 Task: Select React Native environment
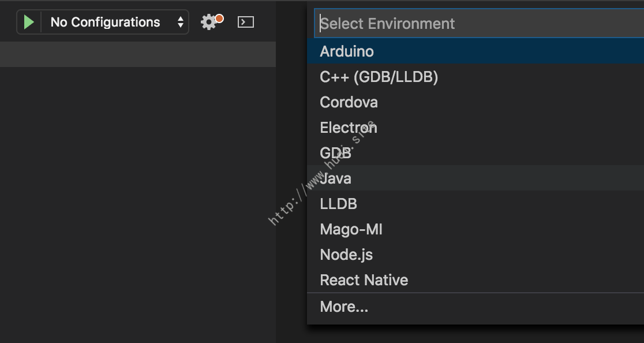pos(475,280)
